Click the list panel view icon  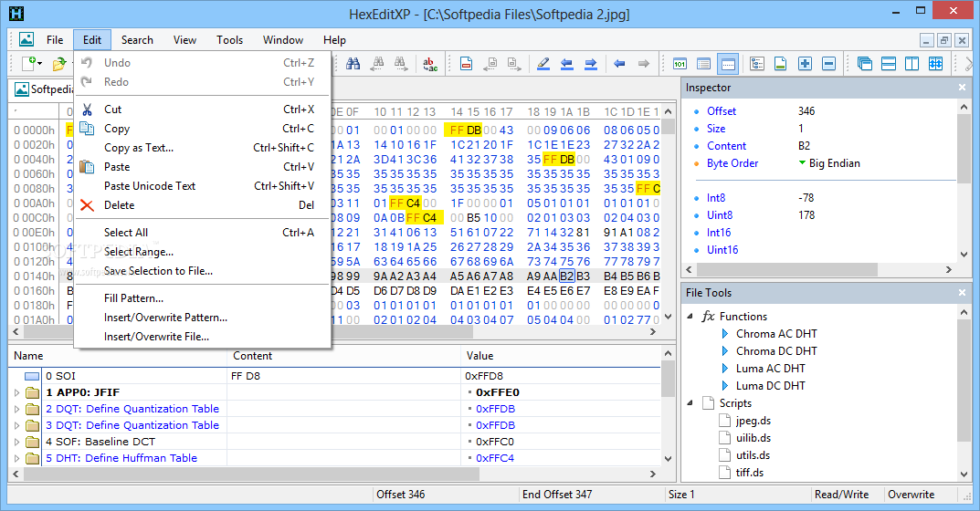click(703, 64)
